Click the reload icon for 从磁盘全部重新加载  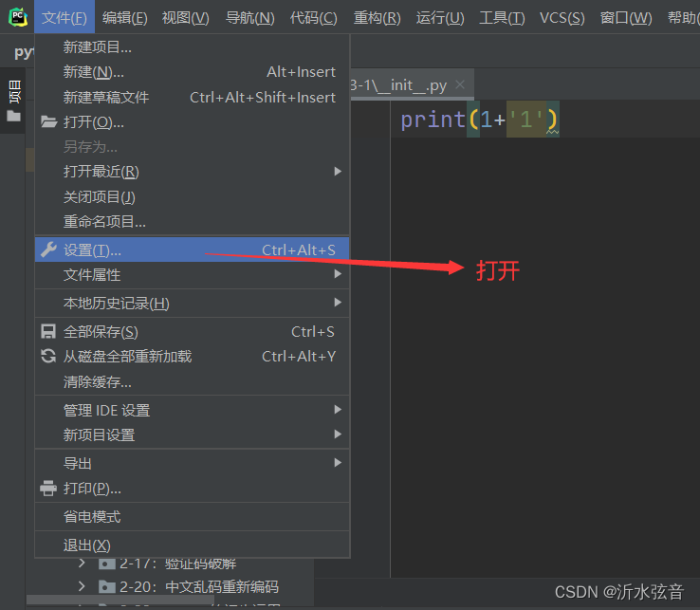click(x=48, y=356)
